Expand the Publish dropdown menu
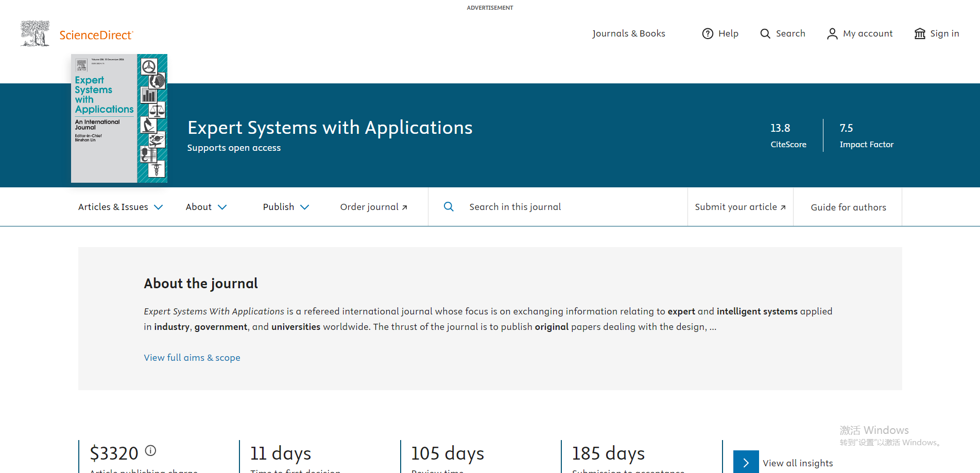 pos(286,207)
